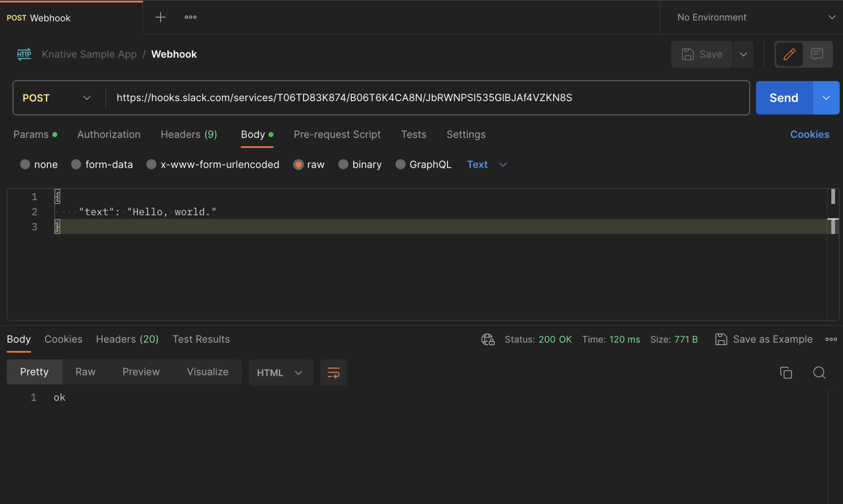Select the form-data radio option

[x=76, y=164]
